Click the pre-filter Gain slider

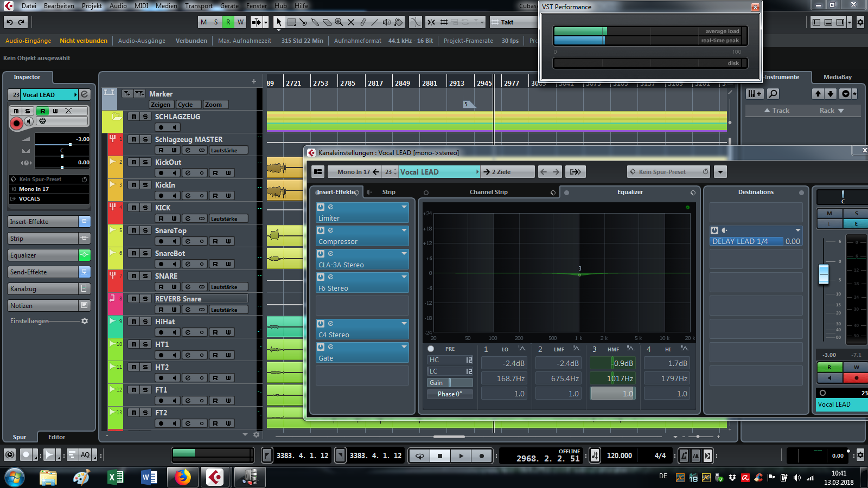point(450,383)
